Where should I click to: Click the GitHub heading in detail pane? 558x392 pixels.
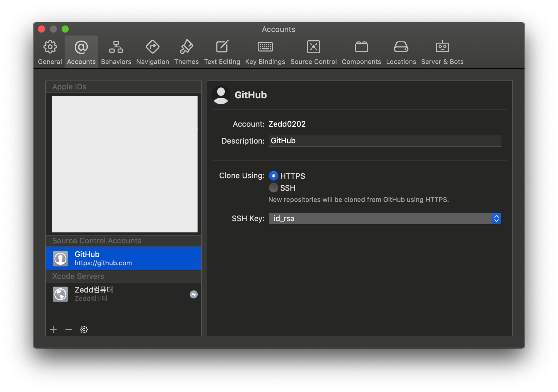pyautogui.click(x=251, y=95)
